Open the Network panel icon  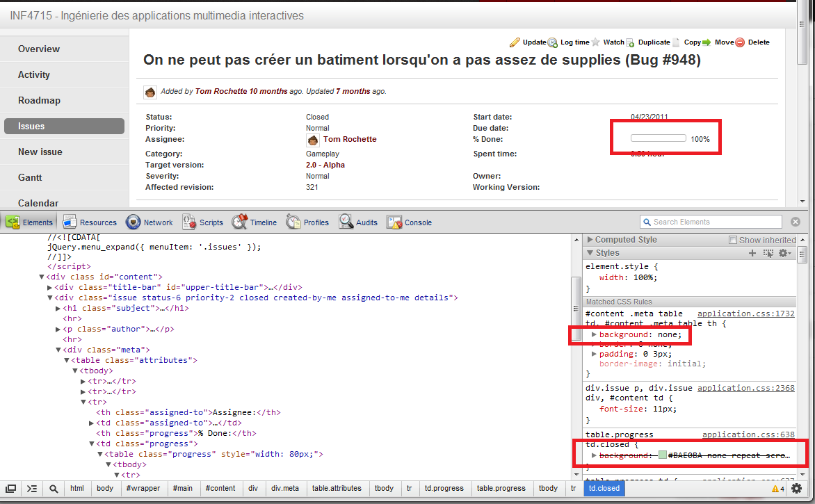[133, 222]
